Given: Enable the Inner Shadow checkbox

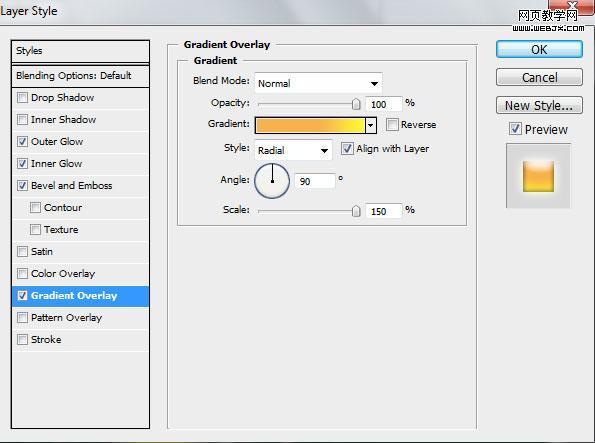Looking at the screenshot, I should pos(22,120).
